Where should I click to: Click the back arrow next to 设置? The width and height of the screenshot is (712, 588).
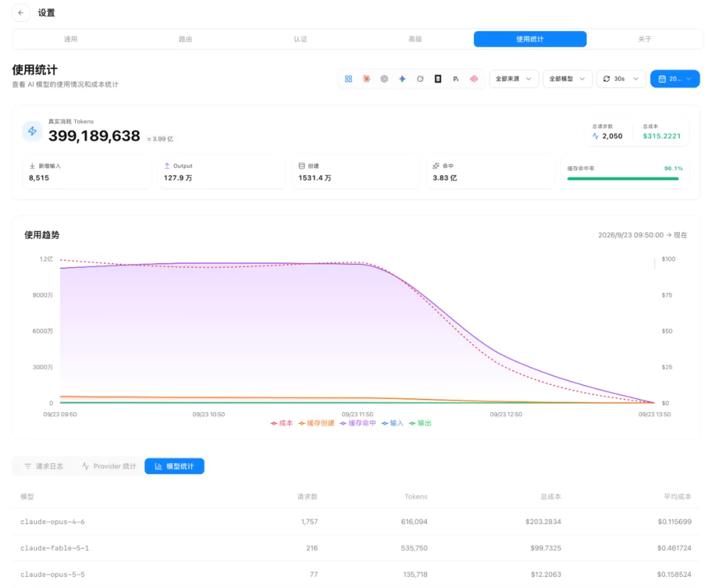coord(21,13)
